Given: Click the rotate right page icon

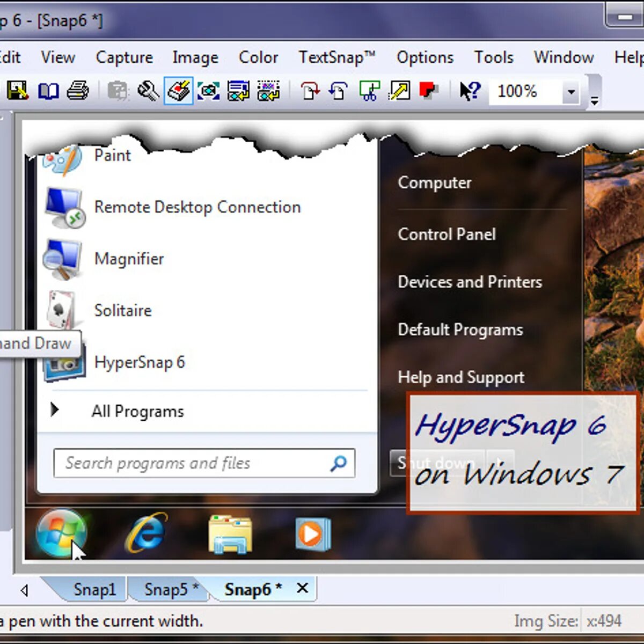Looking at the screenshot, I should [x=310, y=91].
